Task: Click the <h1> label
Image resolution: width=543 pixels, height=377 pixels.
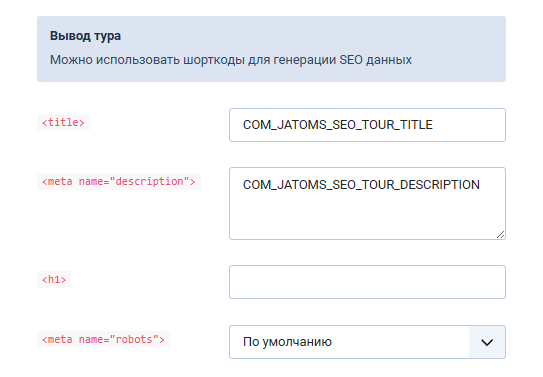Action: click(54, 279)
